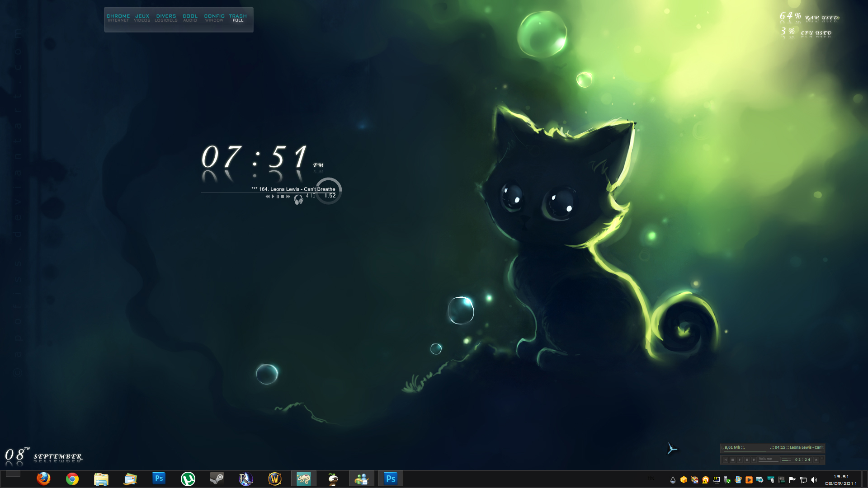This screenshot has height=488, width=868.
Task: Launch the first pinned Photoshop icon
Action: pyautogui.click(x=159, y=479)
